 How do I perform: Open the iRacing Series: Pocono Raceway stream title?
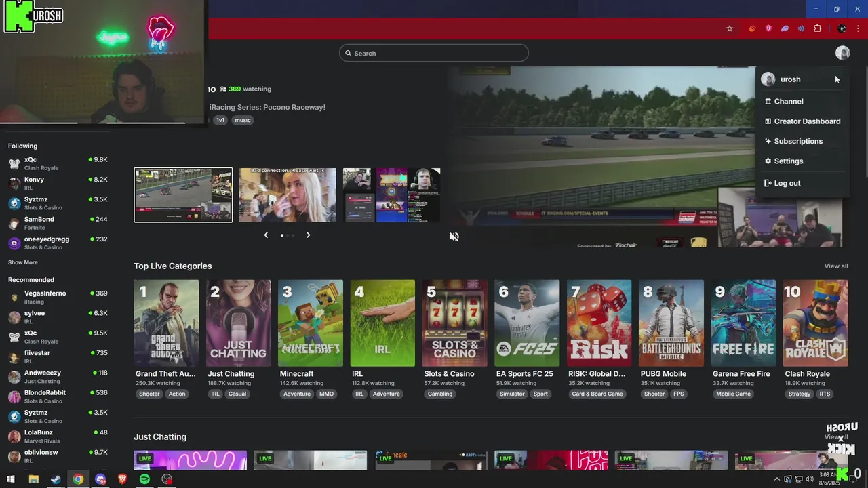(267, 107)
